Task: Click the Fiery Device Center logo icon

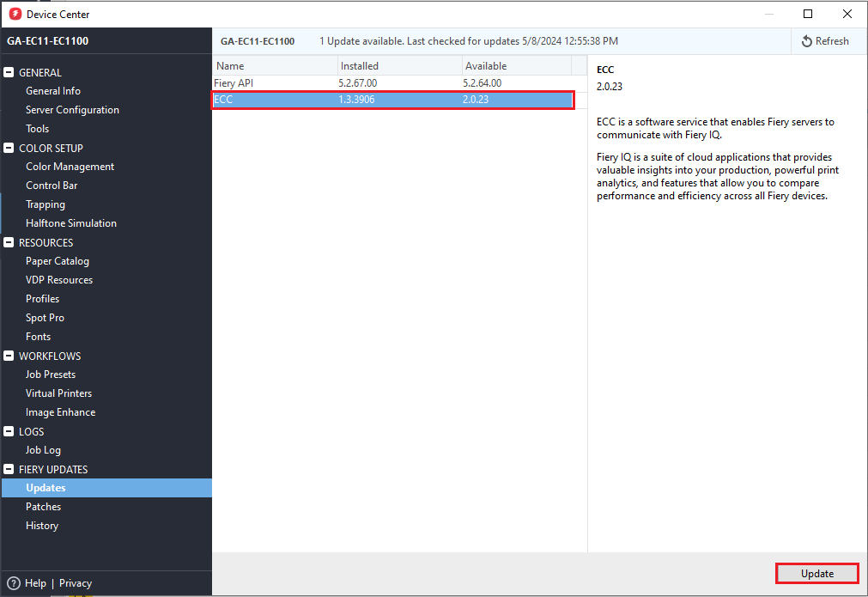Action: [x=15, y=14]
